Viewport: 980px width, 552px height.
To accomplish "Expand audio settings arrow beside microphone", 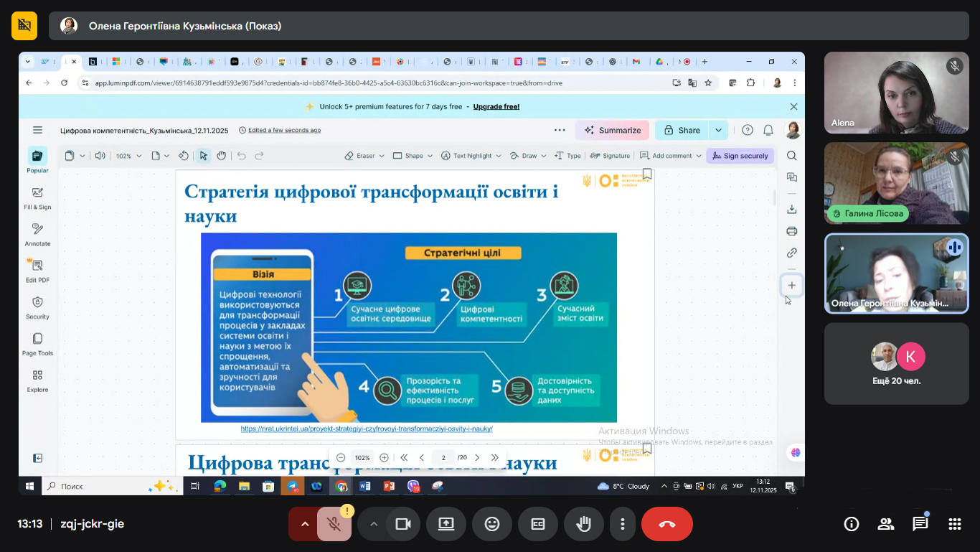I will point(305,524).
